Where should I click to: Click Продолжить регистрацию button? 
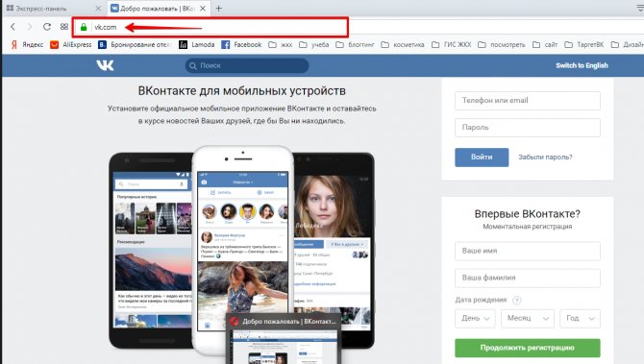tap(528, 348)
